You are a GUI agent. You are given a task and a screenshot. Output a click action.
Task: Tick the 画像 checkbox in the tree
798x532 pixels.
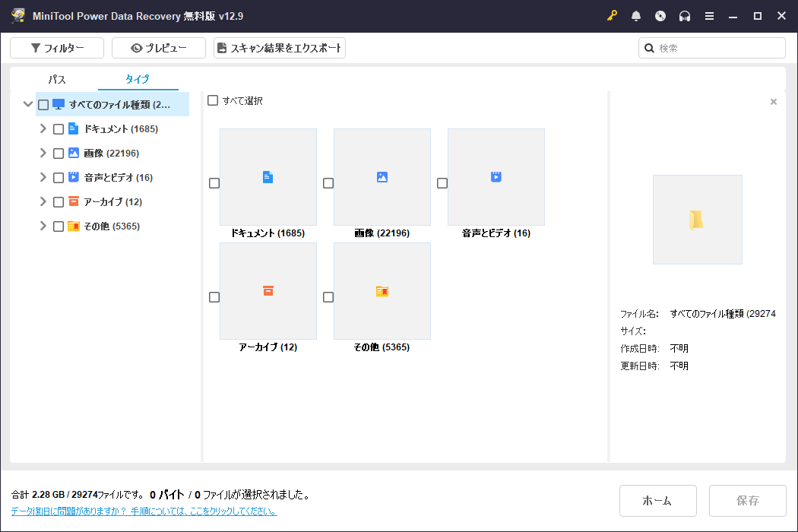point(59,154)
